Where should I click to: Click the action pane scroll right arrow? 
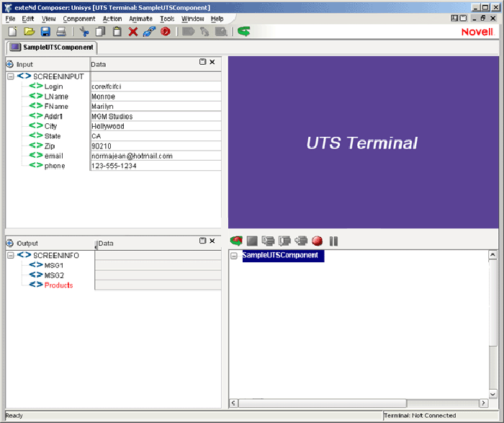pyautogui.click(x=483, y=403)
